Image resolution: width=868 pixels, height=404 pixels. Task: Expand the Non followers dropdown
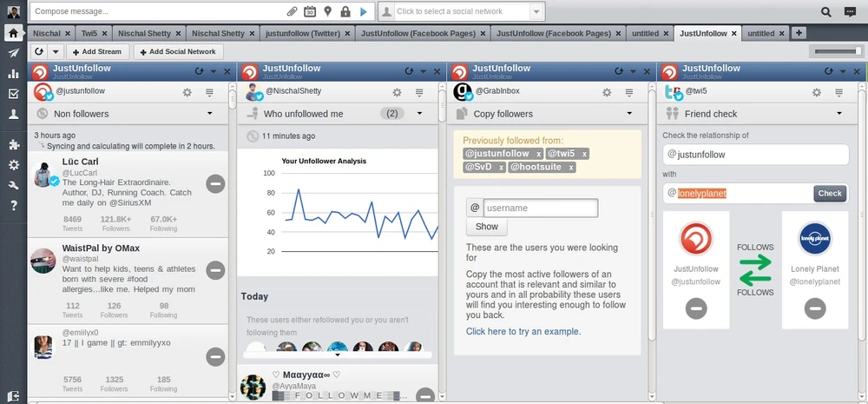[x=209, y=113]
